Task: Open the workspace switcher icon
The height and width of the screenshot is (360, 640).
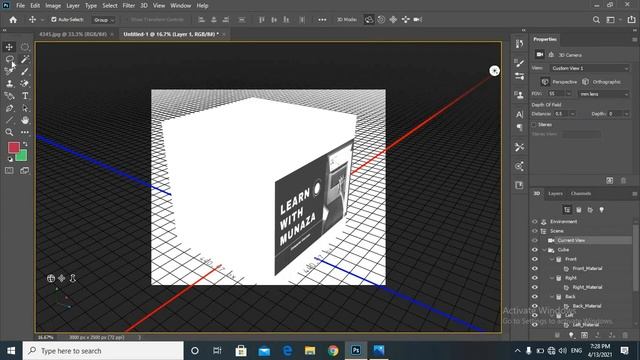Action: (x=611, y=20)
